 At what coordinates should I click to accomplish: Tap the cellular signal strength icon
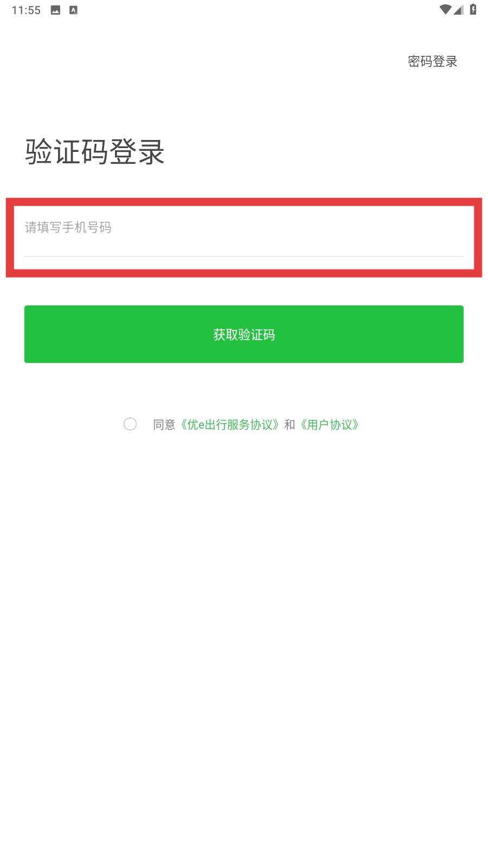(459, 10)
